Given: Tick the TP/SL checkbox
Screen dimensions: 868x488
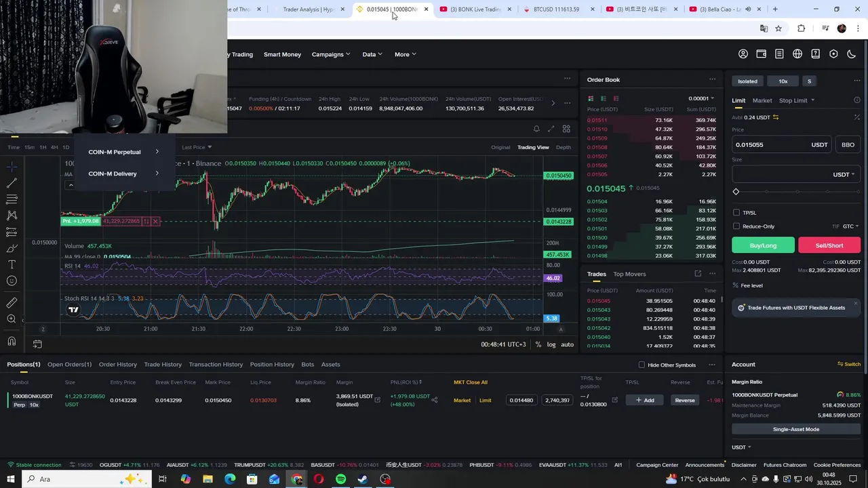Looking at the screenshot, I should point(736,213).
